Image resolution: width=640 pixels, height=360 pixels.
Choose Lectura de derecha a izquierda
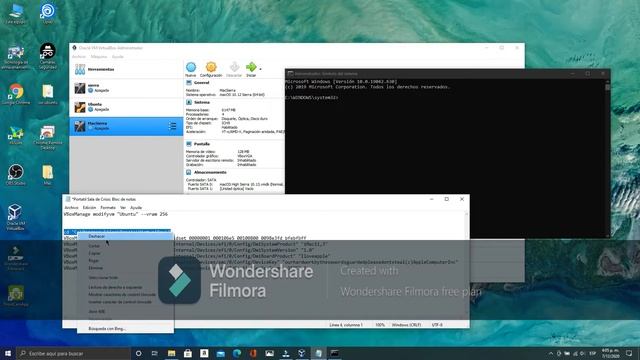pyautogui.click(x=125, y=287)
